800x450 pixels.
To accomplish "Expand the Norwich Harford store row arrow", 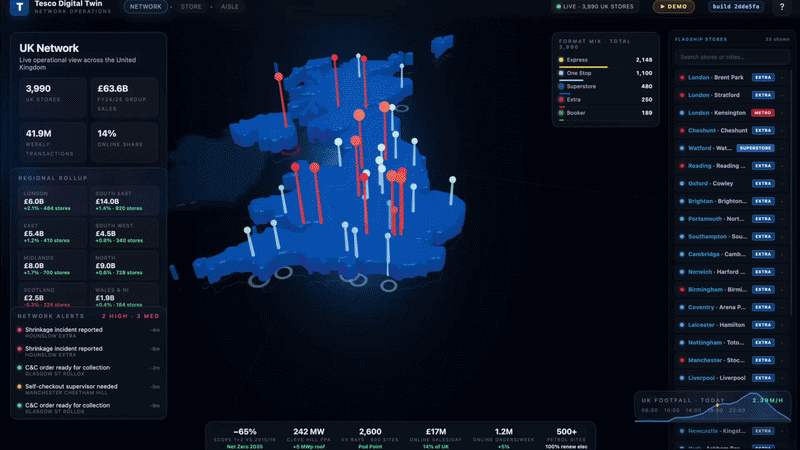I will coord(782,272).
